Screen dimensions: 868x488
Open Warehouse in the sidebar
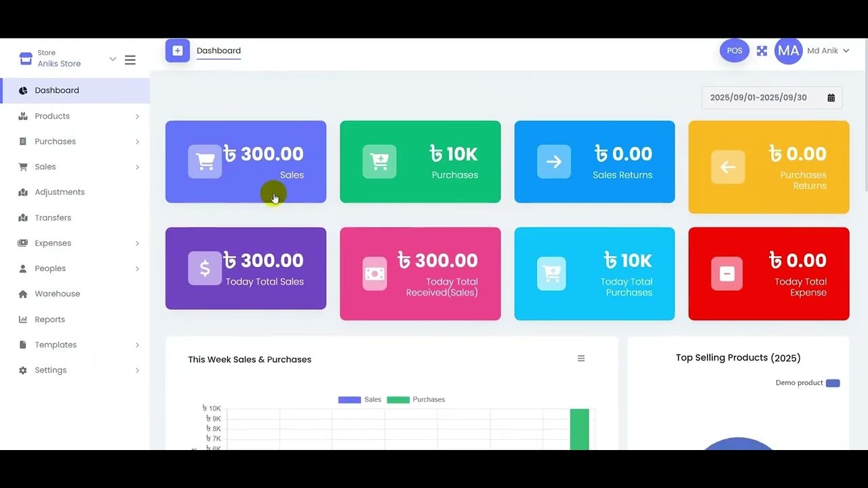click(75, 293)
